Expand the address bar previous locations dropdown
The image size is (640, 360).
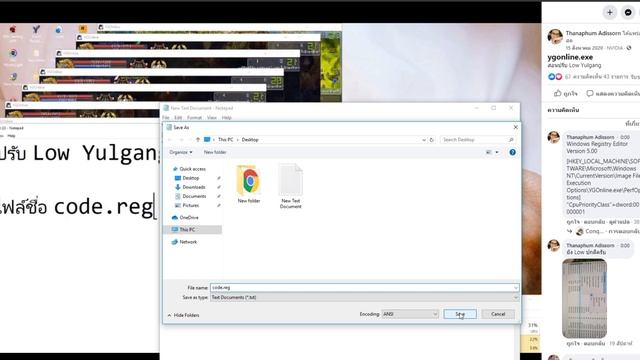[x=424, y=140]
